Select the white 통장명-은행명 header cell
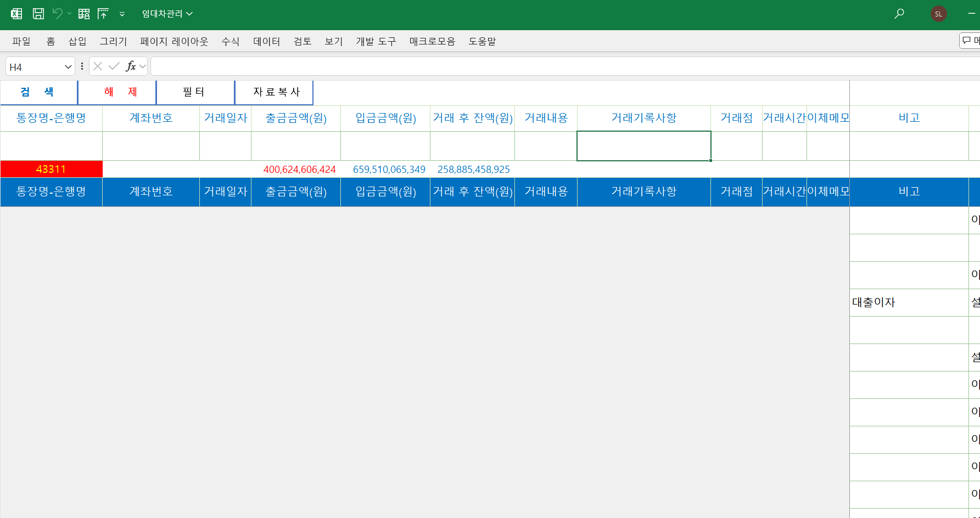The height and width of the screenshot is (518, 980). [51, 118]
